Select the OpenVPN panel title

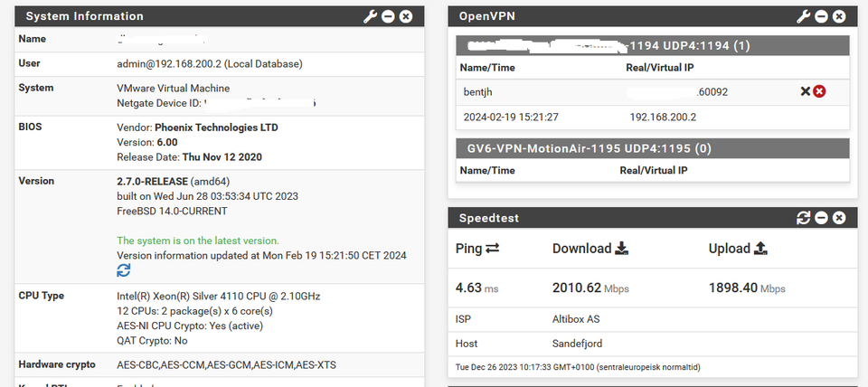tap(487, 16)
